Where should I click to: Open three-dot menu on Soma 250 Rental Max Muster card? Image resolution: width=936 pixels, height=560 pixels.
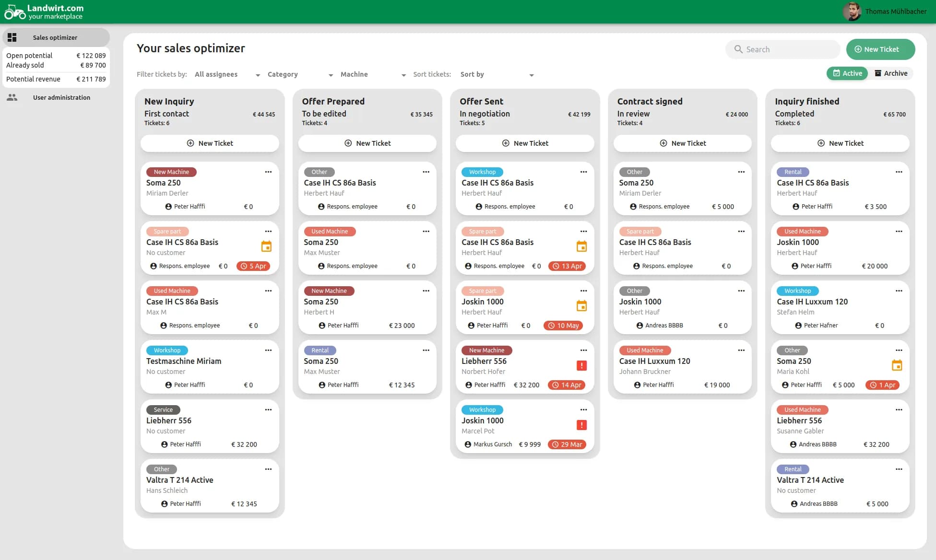tap(426, 350)
